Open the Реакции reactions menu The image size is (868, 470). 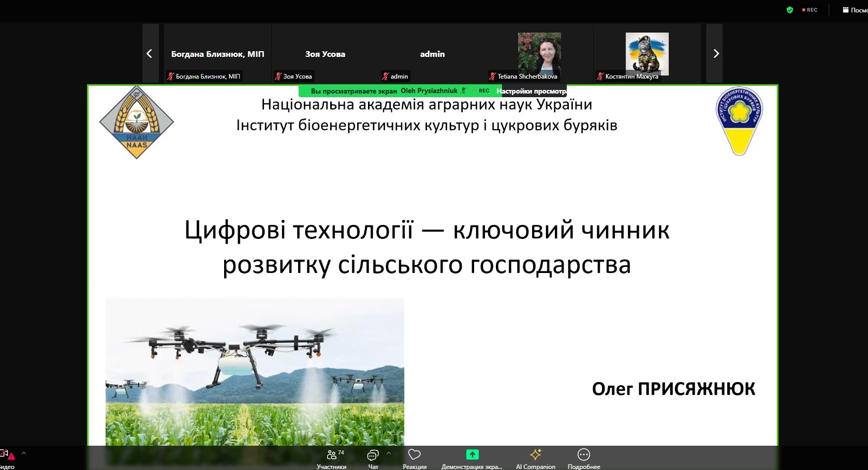pos(415,458)
